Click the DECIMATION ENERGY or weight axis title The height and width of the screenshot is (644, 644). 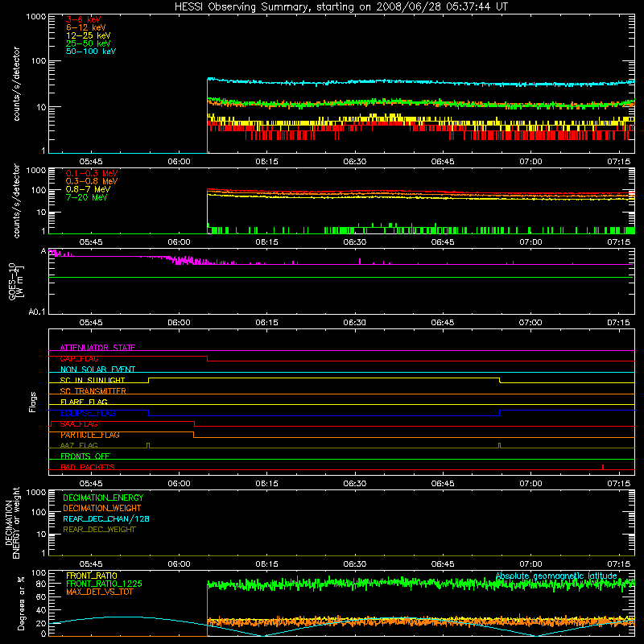pos(12,522)
